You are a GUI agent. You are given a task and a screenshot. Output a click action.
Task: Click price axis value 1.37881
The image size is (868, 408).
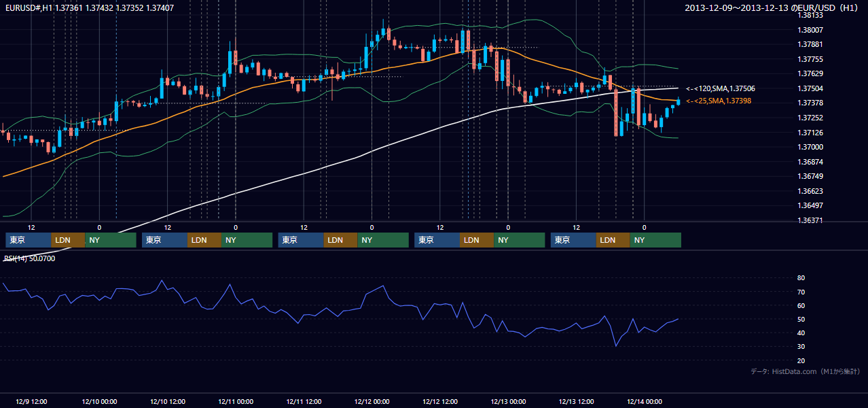(811, 45)
